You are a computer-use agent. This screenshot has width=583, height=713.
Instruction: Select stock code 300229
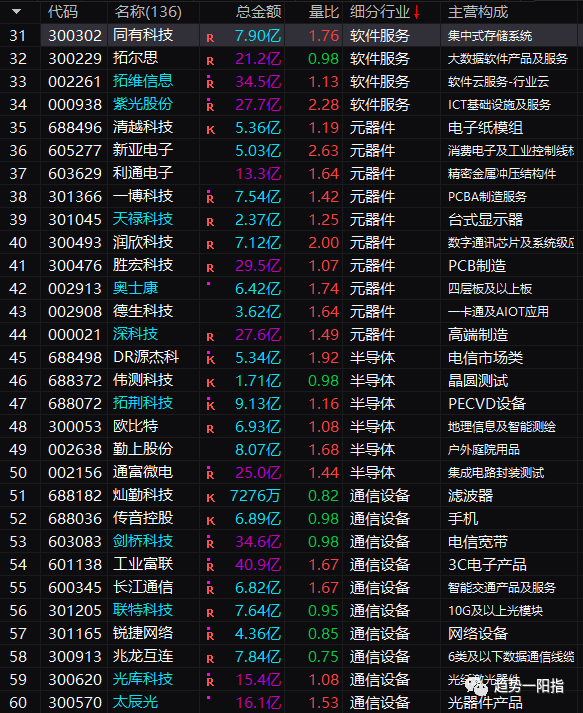(75, 58)
